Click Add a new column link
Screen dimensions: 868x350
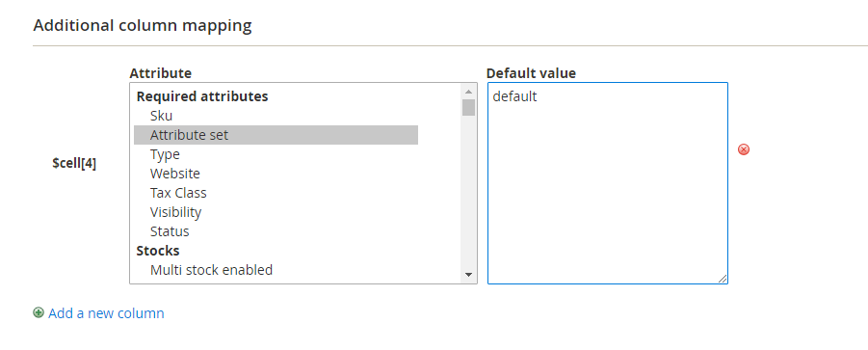(106, 313)
